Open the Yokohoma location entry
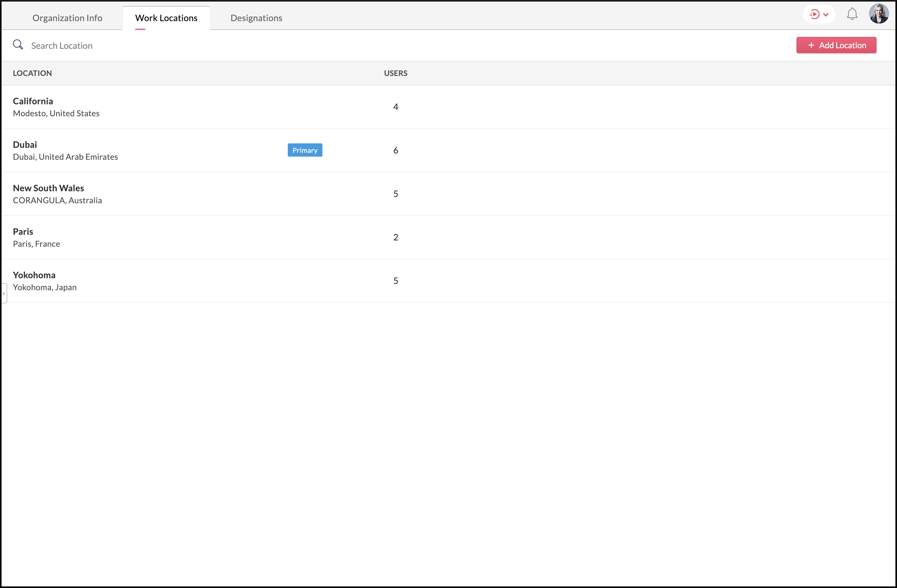Image resolution: width=897 pixels, height=588 pixels. pyautogui.click(x=34, y=275)
